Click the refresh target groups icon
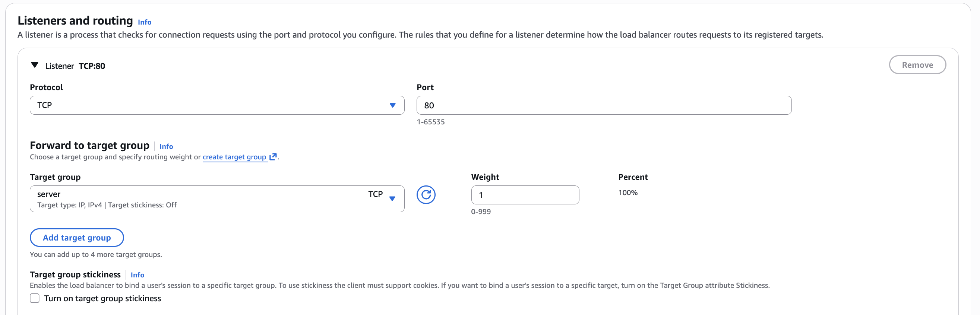This screenshot has width=980, height=315. click(x=426, y=195)
